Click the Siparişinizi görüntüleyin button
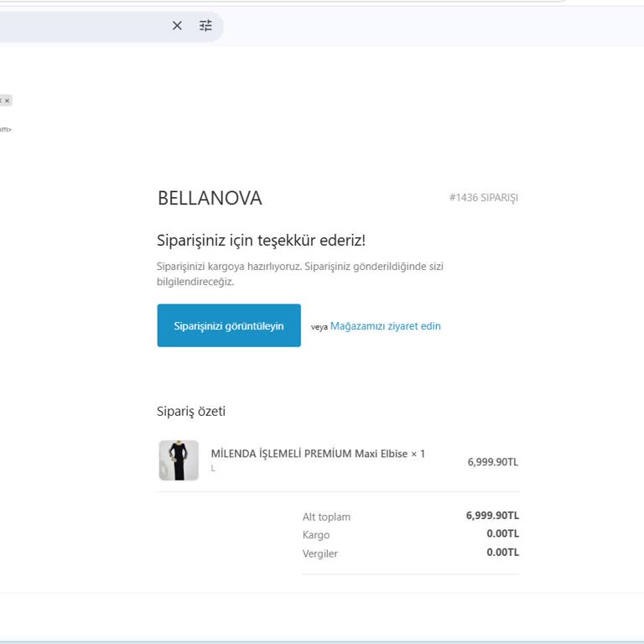The height and width of the screenshot is (644, 644). click(x=229, y=325)
